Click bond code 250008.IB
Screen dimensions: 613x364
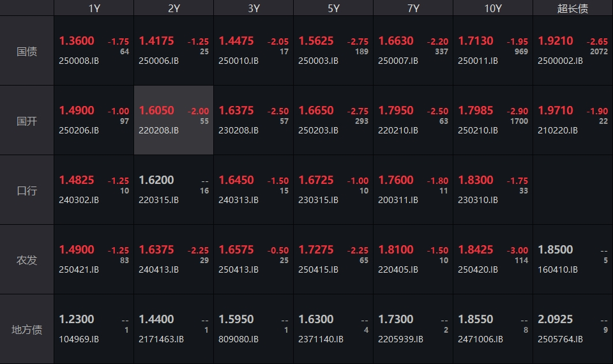(79, 61)
